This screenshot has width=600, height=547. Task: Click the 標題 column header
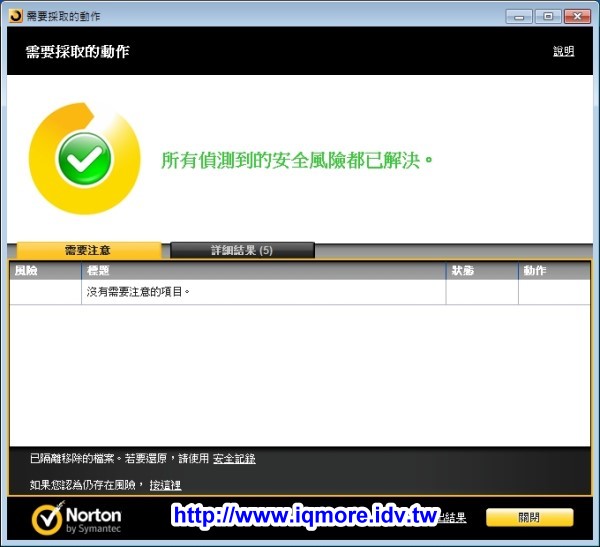(264, 271)
